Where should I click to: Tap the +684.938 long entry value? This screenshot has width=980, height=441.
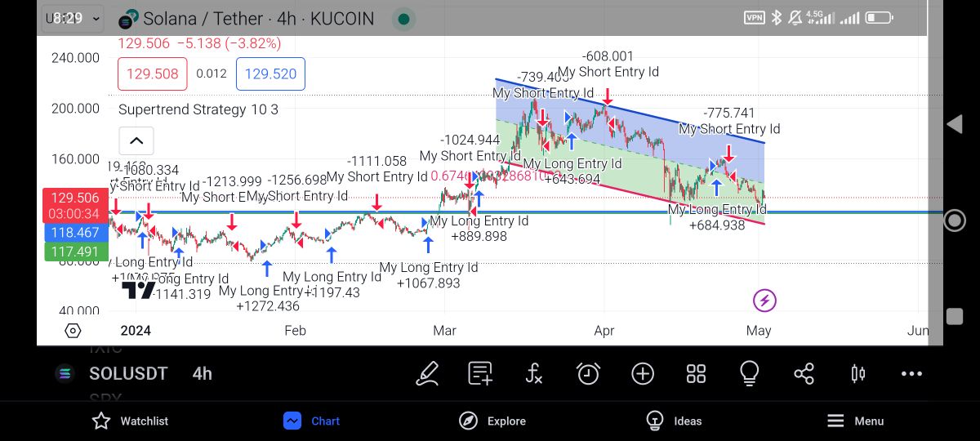click(x=717, y=225)
